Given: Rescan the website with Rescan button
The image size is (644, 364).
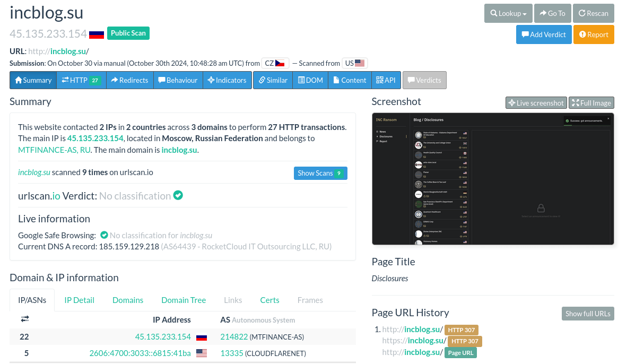Looking at the screenshot, I should click(x=593, y=13).
